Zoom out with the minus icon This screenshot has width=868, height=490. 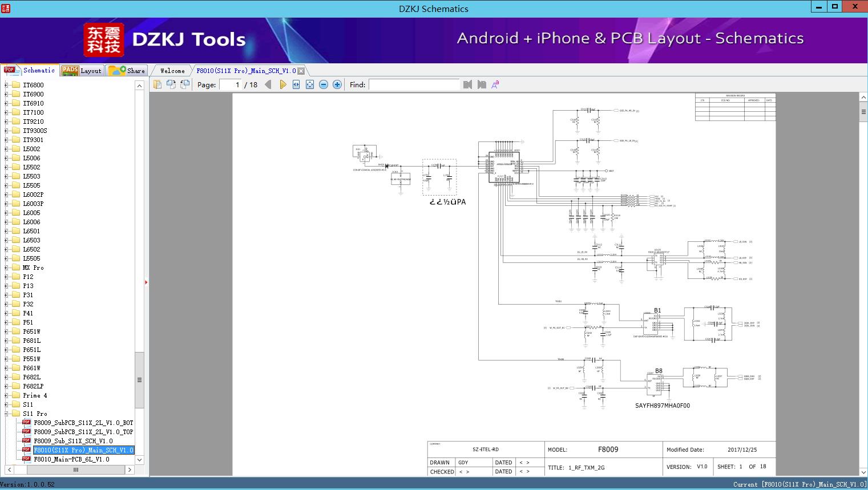click(x=324, y=84)
